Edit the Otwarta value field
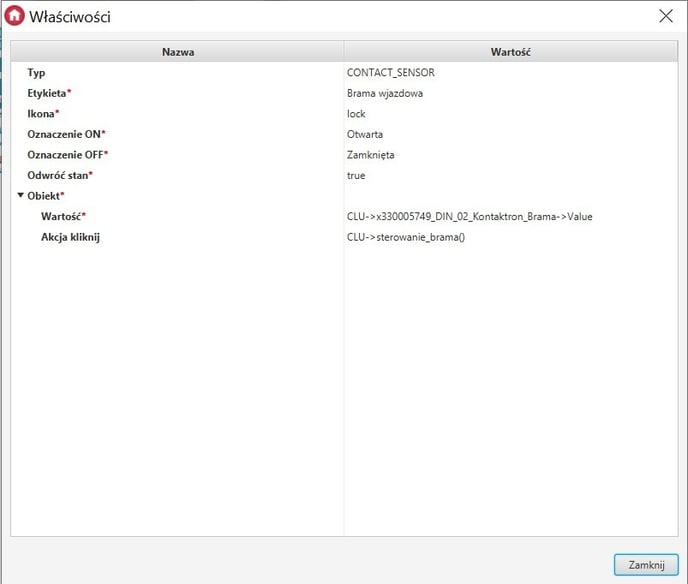 click(x=365, y=134)
